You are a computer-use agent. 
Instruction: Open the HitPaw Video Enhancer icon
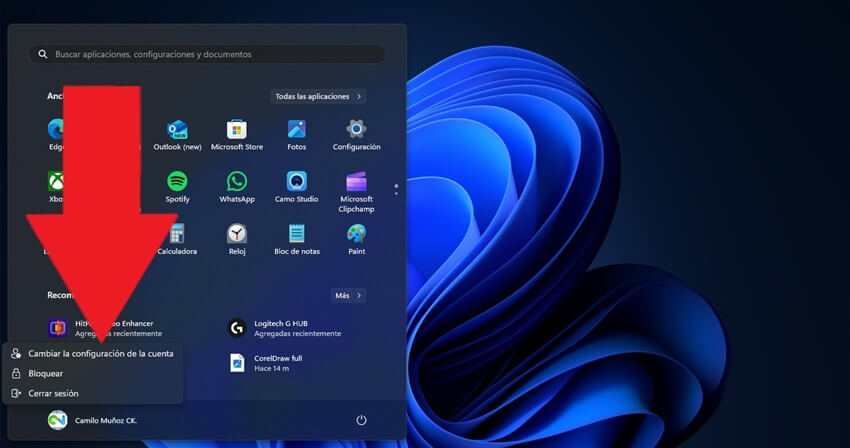58,328
